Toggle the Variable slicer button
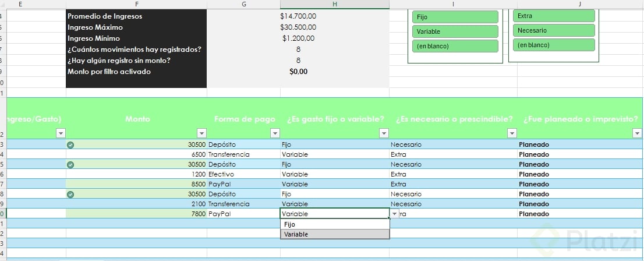Image resolution: width=644 pixels, height=261 pixels. (x=455, y=31)
